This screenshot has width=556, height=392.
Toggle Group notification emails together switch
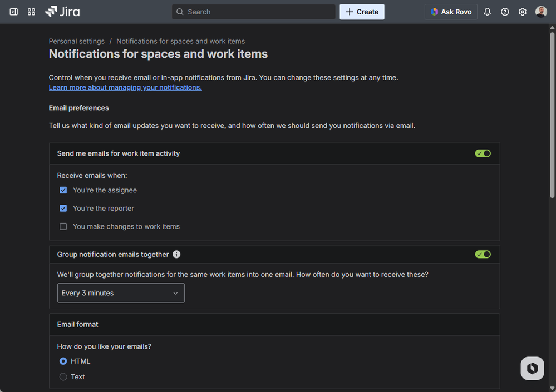coord(483,254)
